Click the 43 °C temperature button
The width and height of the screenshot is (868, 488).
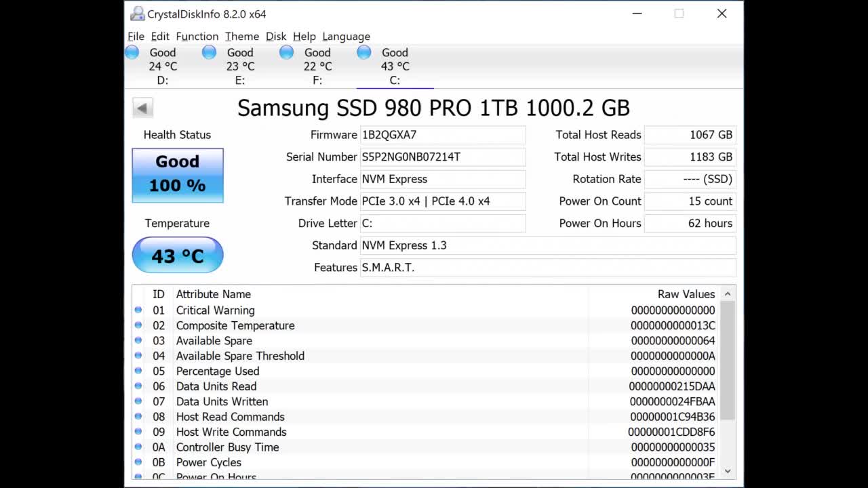[x=178, y=256]
